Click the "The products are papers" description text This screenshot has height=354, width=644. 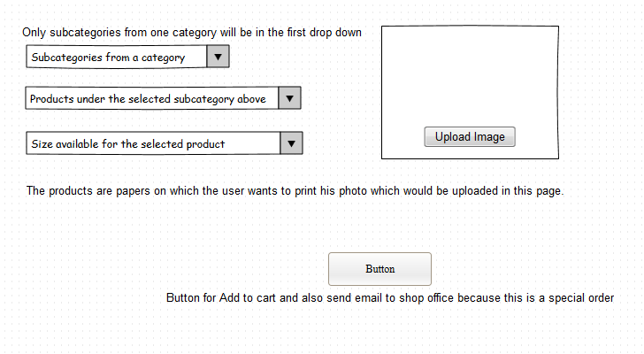click(295, 190)
